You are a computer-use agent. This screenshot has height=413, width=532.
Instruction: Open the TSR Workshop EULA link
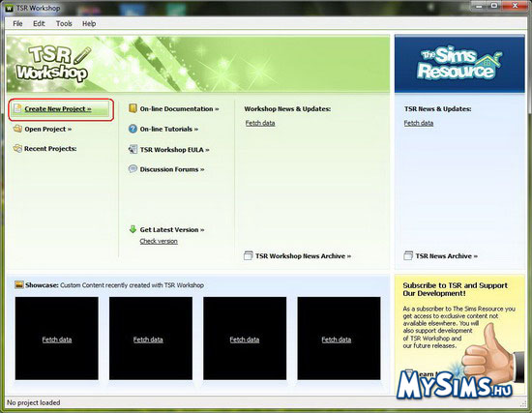[174, 150]
